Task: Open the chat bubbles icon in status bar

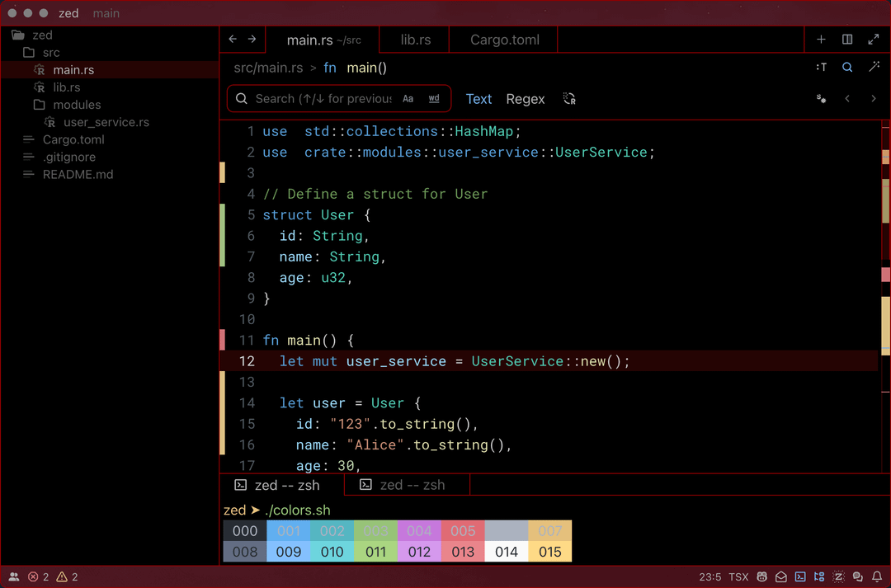Action: pos(858,577)
